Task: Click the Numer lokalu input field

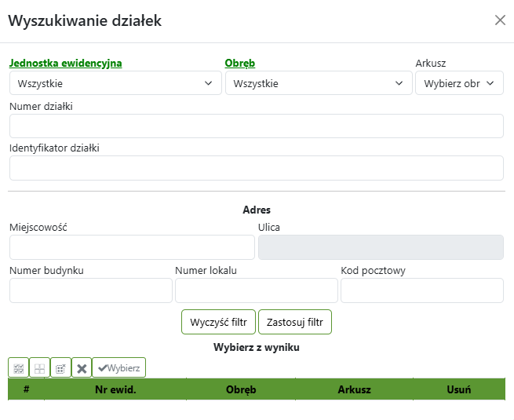Action: [256, 290]
